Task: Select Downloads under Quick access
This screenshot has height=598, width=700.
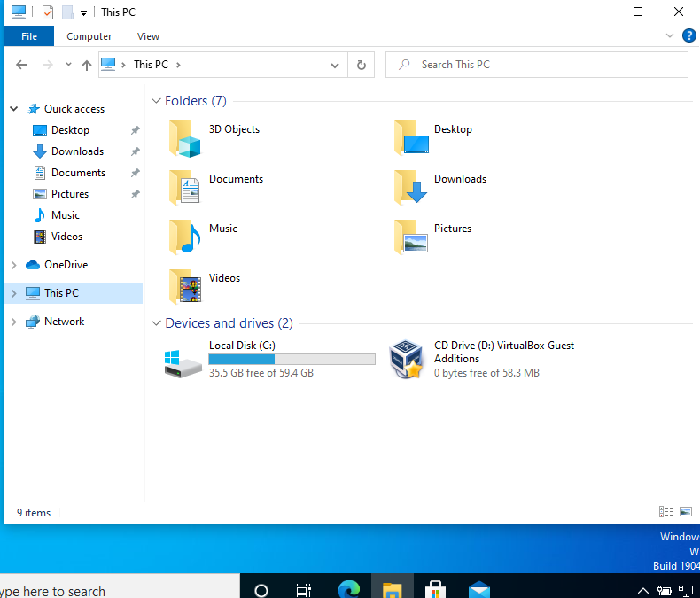Action: point(77,151)
